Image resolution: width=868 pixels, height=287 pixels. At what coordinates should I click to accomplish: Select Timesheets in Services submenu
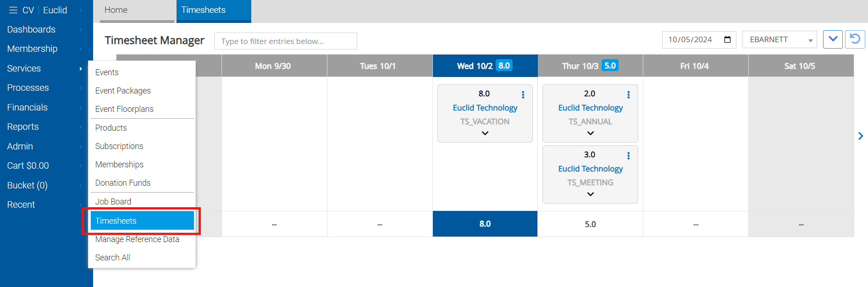(142, 221)
